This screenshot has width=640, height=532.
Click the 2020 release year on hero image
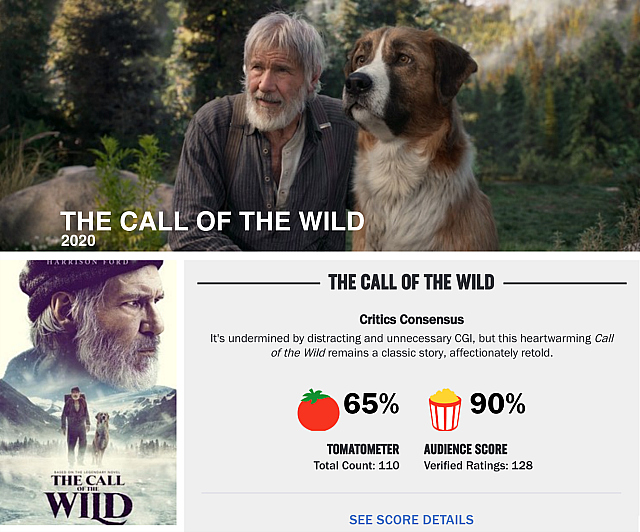(x=78, y=240)
